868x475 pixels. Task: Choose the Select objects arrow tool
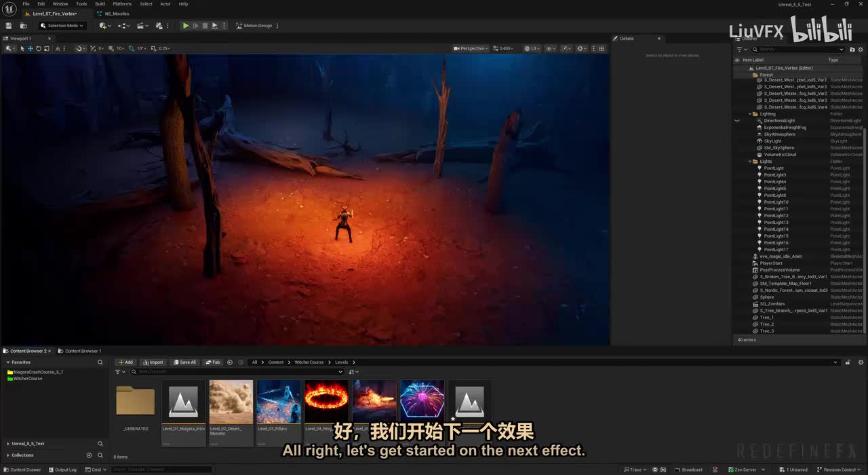tap(22, 48)
